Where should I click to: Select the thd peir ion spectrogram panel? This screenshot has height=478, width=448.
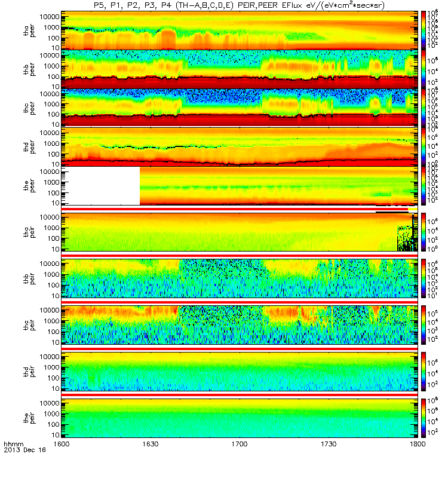click(240, 372)
